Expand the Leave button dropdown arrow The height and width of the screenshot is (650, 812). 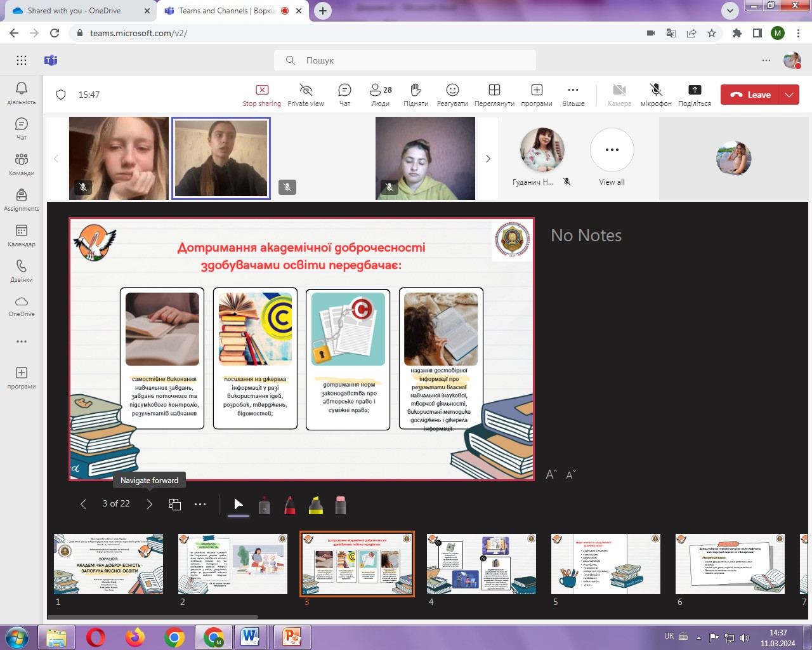pyautogui.click(x=789, y=95)
